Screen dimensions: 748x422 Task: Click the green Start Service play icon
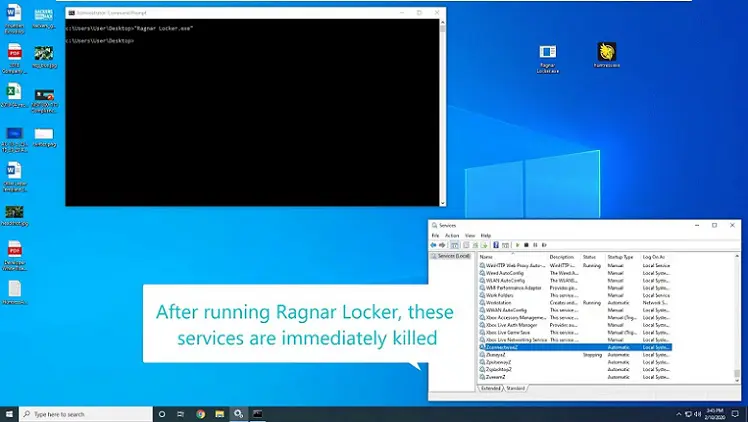518,245
